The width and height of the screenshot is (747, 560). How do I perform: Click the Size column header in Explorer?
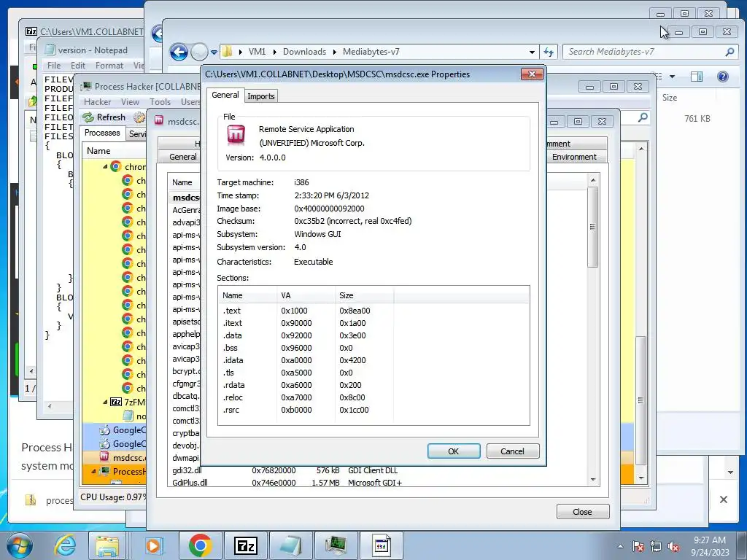tap(670, 98)
